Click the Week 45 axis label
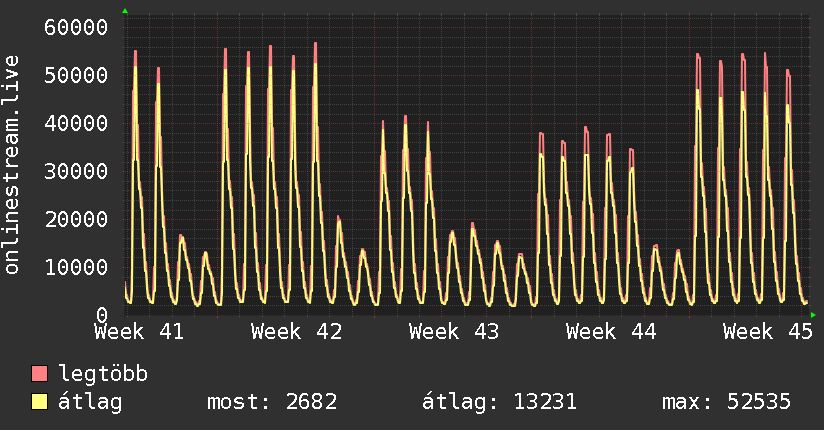The width and height of the screenshot is (824, 430). [768, 332]
